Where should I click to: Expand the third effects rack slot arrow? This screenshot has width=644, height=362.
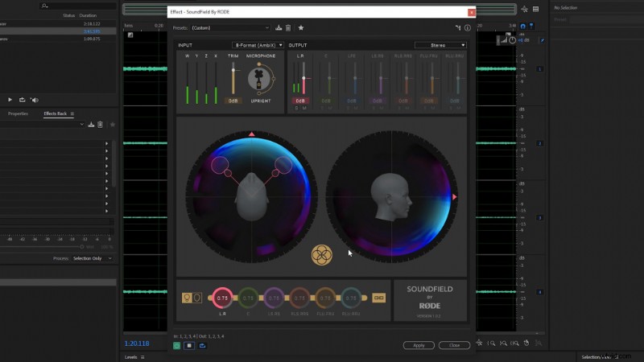pos(107,158)
